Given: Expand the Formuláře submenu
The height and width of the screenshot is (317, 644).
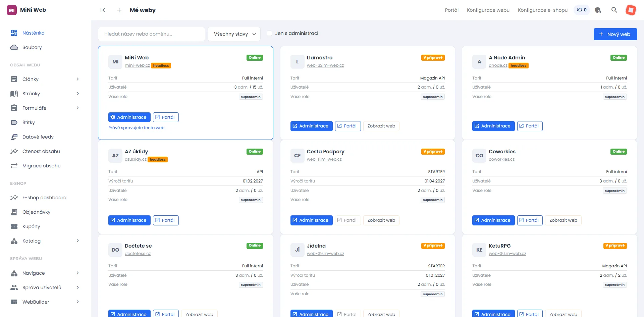Looking at the screenshot, I should [78, 108].
